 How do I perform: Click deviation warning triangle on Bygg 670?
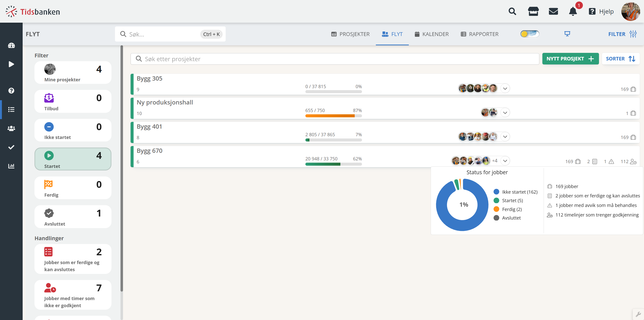[611, 162]
